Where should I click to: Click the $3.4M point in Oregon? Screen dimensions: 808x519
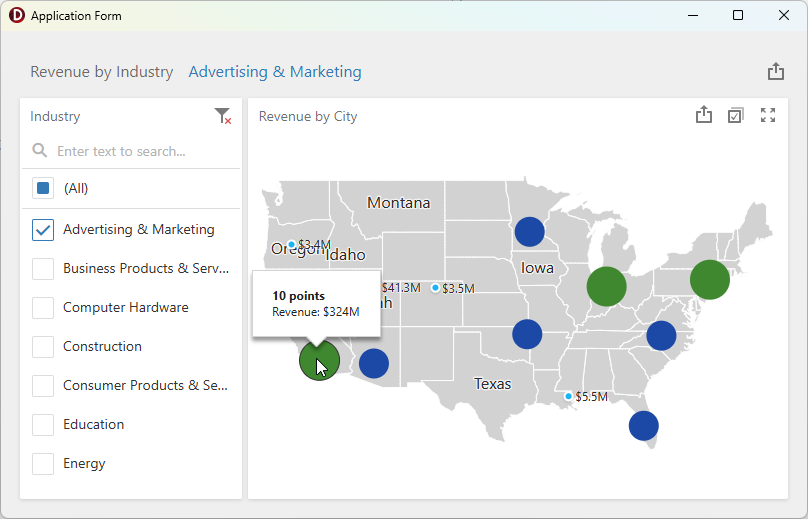(x=291, y=244)
